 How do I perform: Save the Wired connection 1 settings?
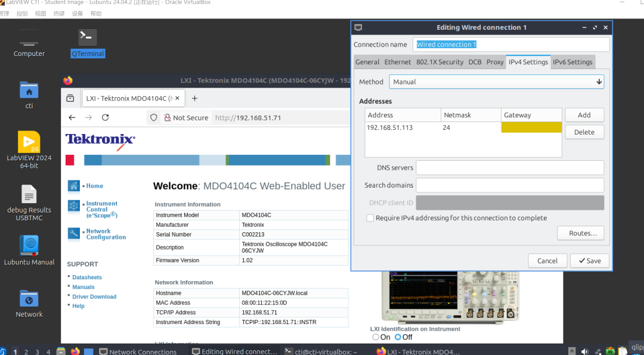pos(589,260)
